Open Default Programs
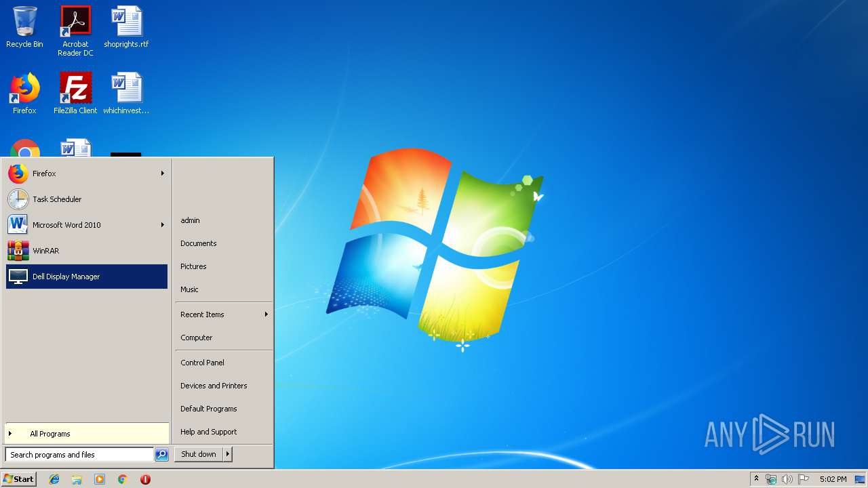 (x=224, y=409)
